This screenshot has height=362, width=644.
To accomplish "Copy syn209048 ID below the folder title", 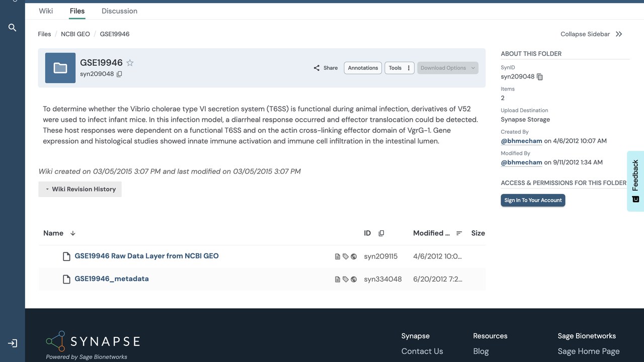I will click(119, 74).
